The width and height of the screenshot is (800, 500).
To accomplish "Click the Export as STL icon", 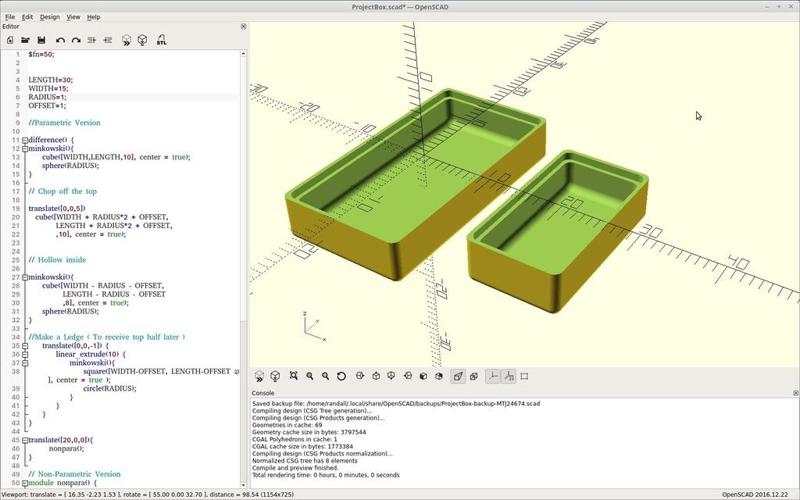I will (x=161, y=40).
